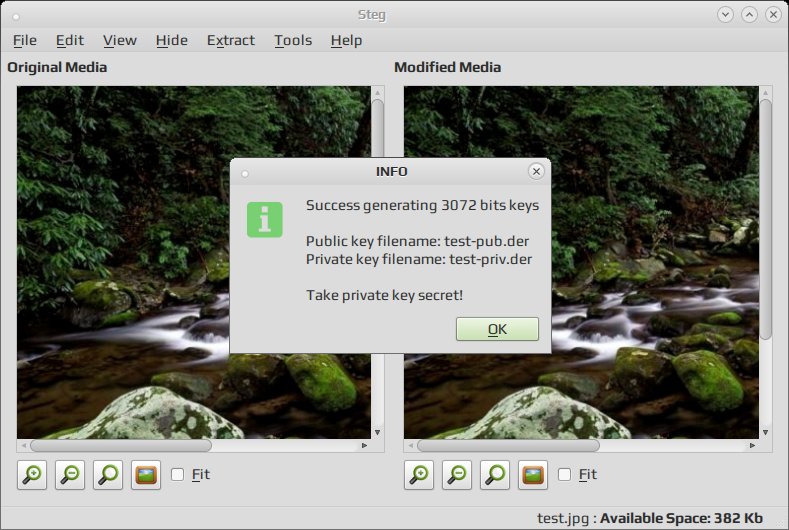Reset zoom in Modified Media panel
789x530 pixels.
(x=495, y=475)
